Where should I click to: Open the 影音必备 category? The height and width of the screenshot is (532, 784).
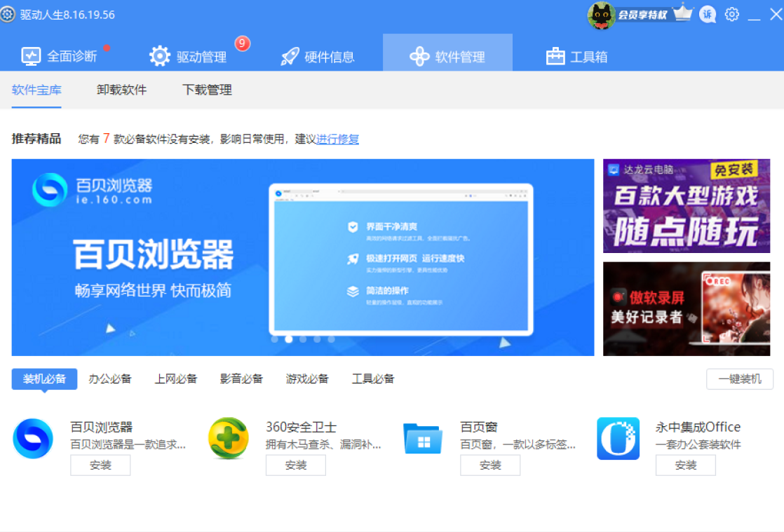tap(241, 379)
